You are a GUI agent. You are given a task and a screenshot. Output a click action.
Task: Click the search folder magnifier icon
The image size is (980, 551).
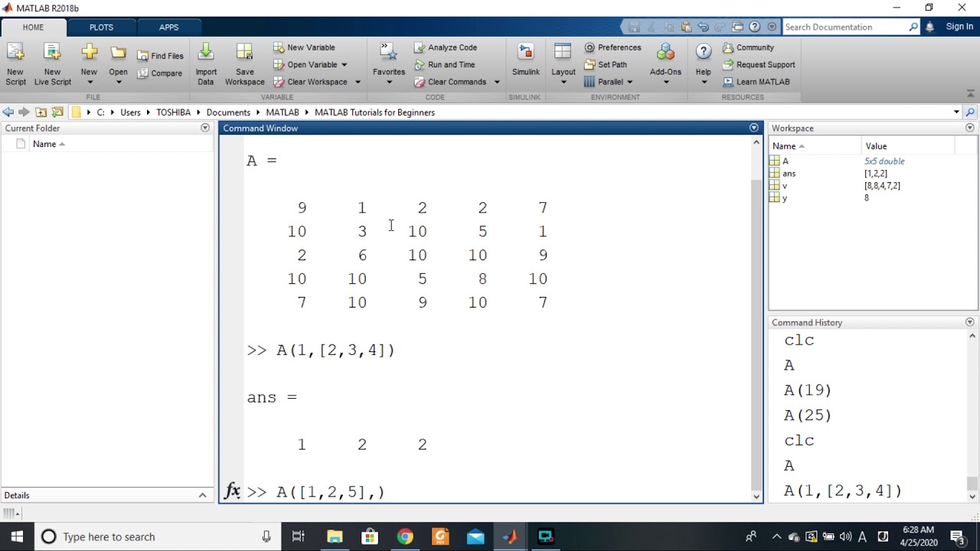pos(970,112)
